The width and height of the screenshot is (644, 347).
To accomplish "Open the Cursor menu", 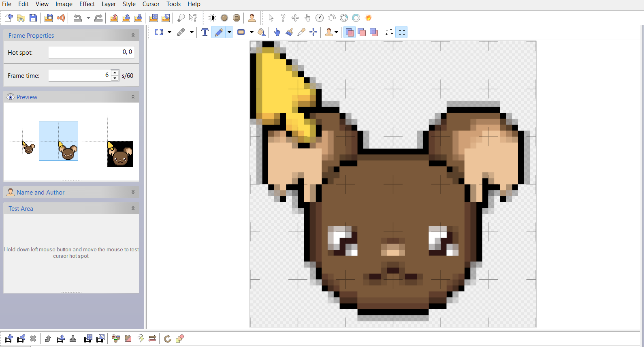I will 151,4.
